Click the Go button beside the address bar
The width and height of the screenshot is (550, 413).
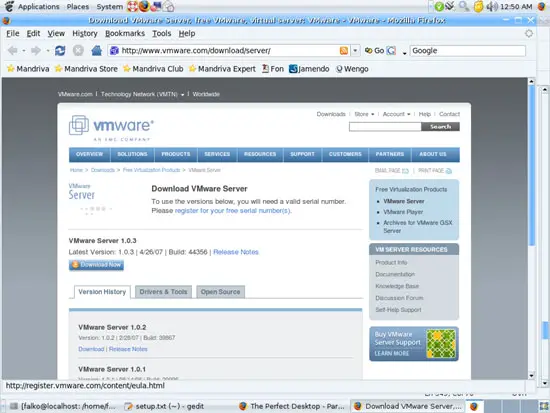[375, 51]
